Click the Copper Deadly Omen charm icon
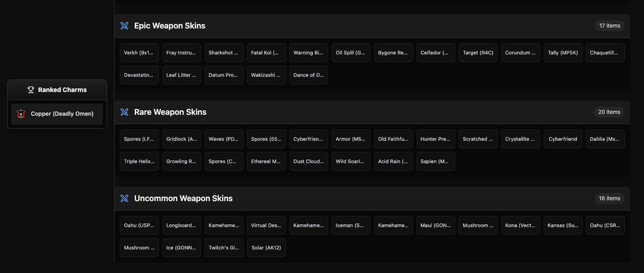This screenshot has width=644, height=273. pos(21,114)
